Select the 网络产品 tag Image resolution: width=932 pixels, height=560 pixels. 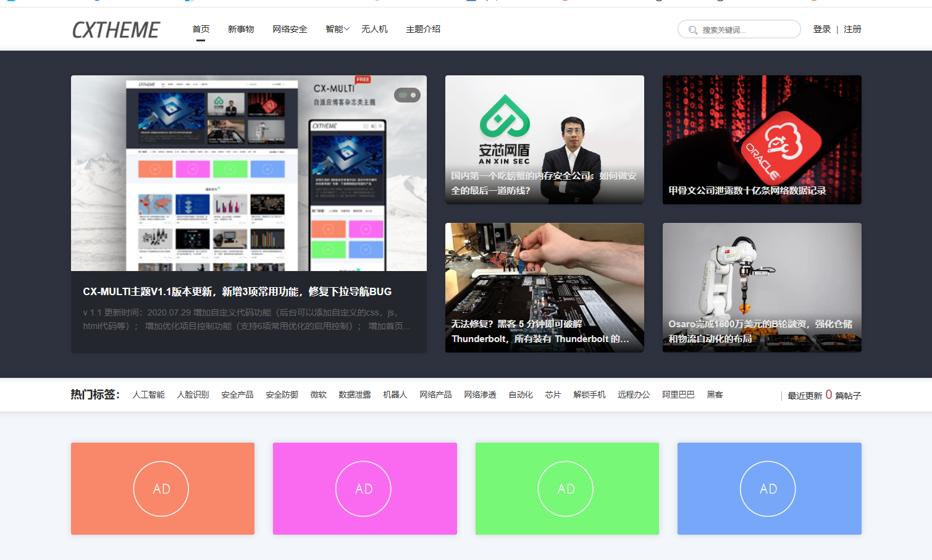click(435, 395)
